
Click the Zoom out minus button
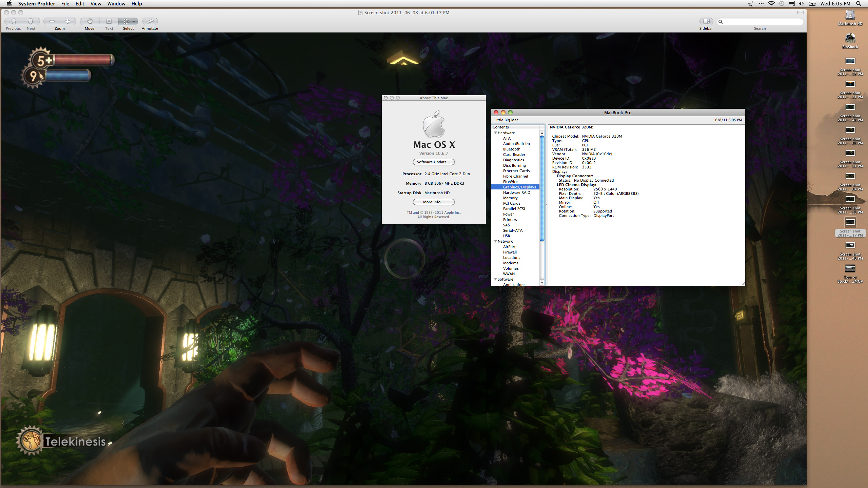tap(52, 21)
